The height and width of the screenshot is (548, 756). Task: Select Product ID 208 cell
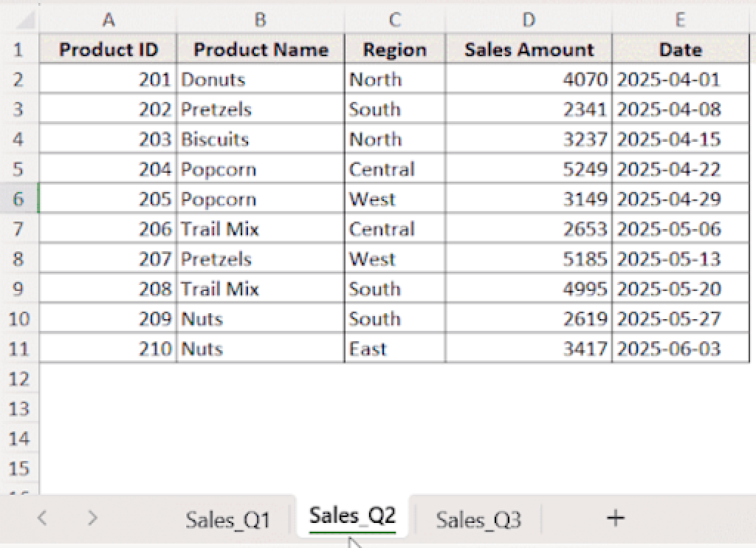(x=109, y=288)
